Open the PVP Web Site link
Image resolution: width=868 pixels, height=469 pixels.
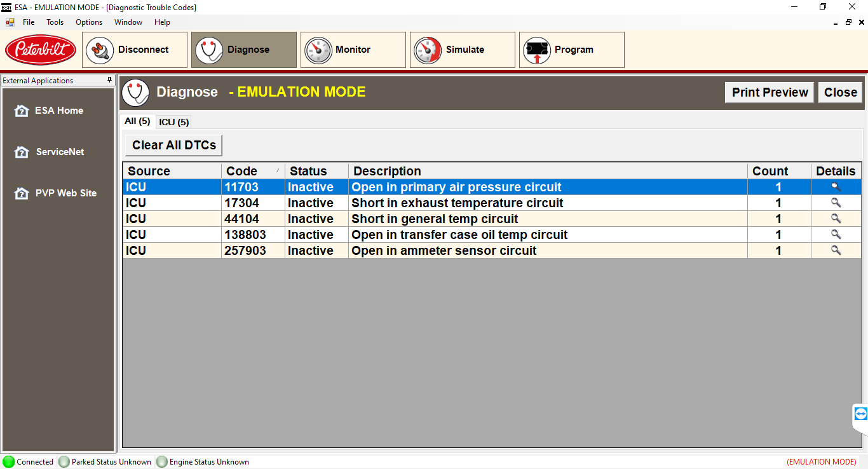pos(65,193)
